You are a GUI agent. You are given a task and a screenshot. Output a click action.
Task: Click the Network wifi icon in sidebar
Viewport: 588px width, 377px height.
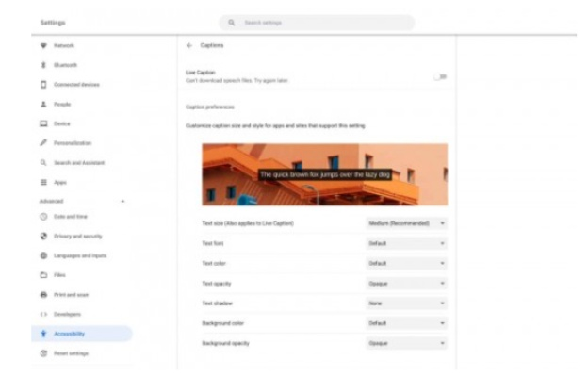pos(44,45)
